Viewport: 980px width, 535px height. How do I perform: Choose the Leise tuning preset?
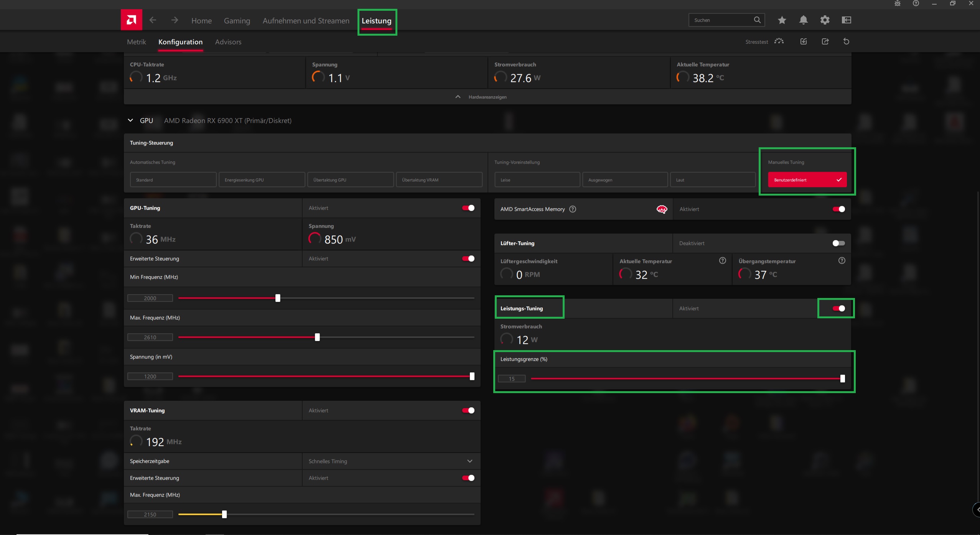(537, 180)
